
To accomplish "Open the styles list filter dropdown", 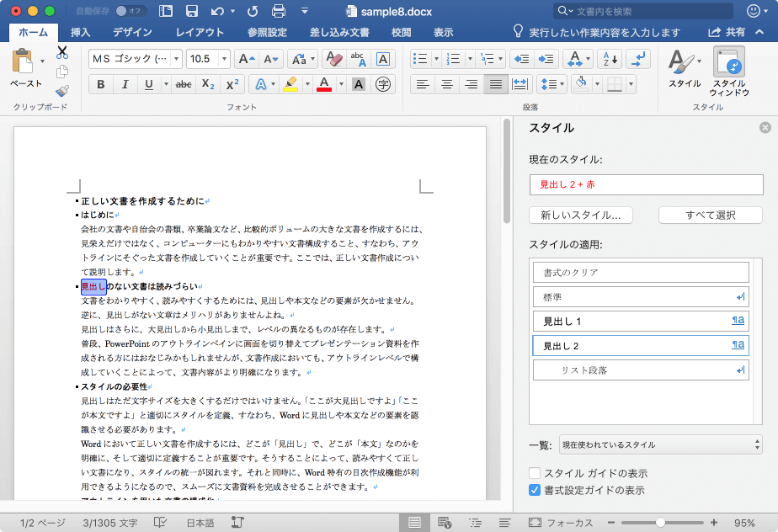I will pyautogui.click(x=659, y=444).
